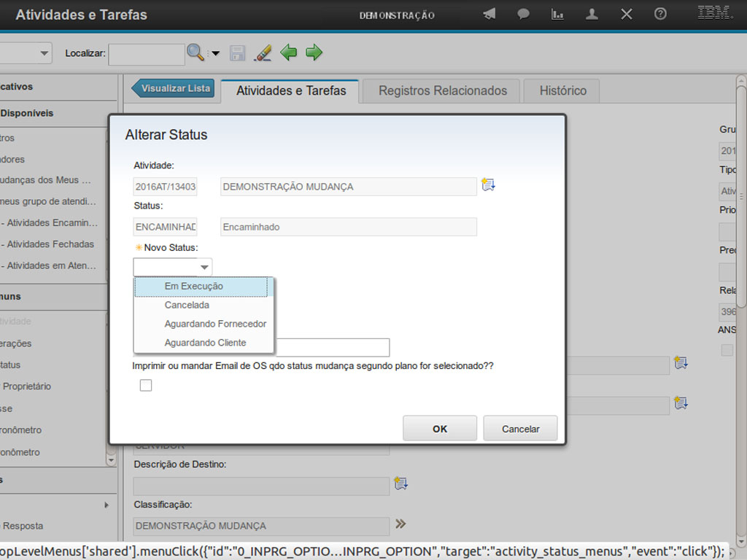Viewport: 747px width, 560px height.
Task: Click the user profile icon
Action: click(x=592, y=14)
